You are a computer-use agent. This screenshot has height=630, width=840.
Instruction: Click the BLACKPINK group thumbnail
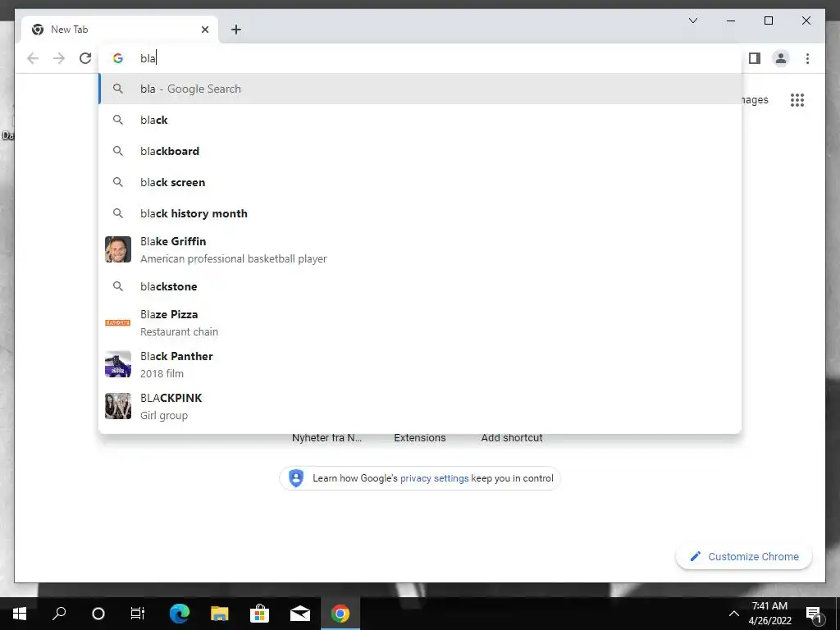pos(118,406)
